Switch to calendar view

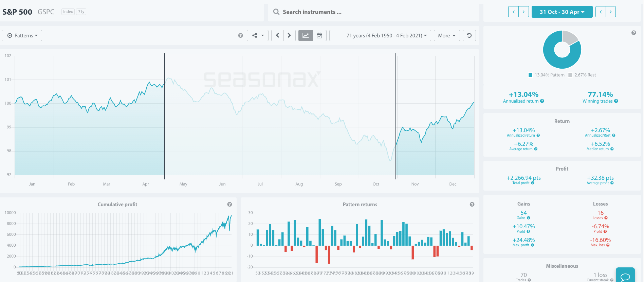click(319, 36)
